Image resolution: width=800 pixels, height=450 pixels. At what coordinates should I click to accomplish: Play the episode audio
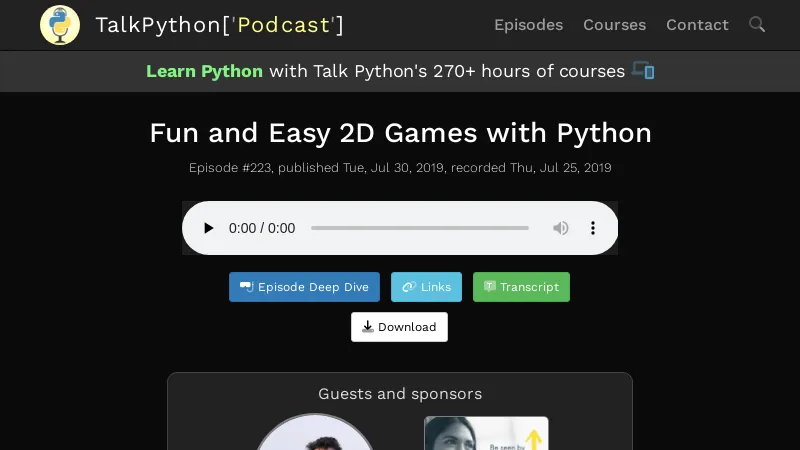(x=208, y=228)
